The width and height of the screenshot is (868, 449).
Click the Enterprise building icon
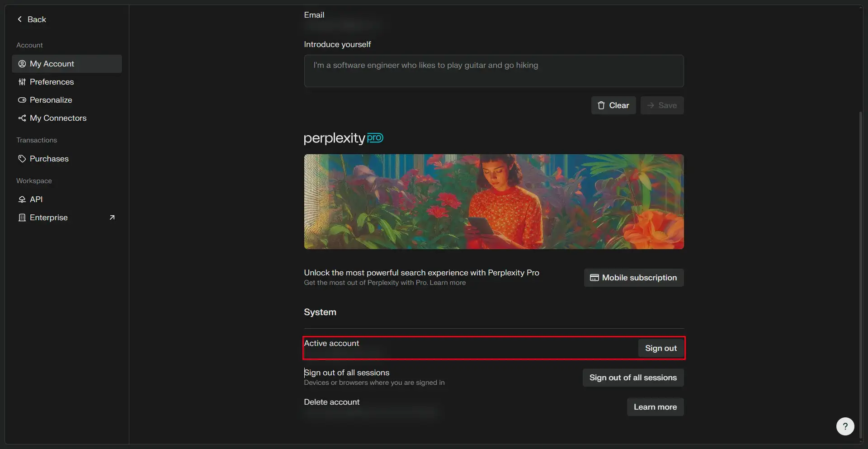click(x=22, y=217)
